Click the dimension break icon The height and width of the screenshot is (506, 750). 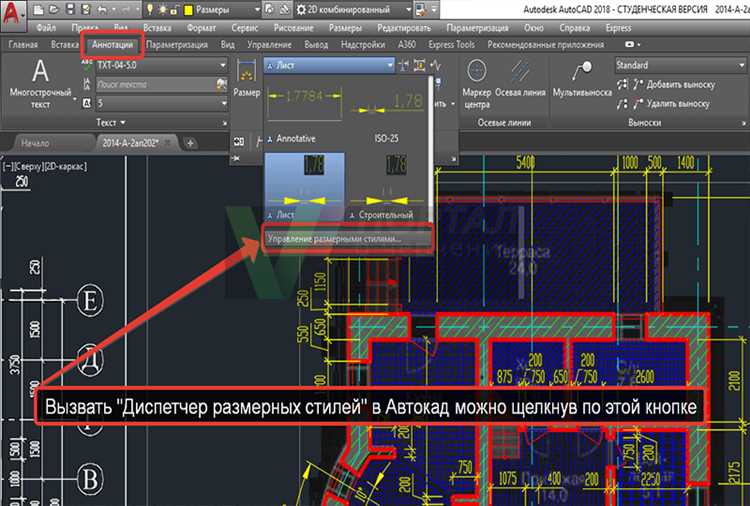point(404,66)
